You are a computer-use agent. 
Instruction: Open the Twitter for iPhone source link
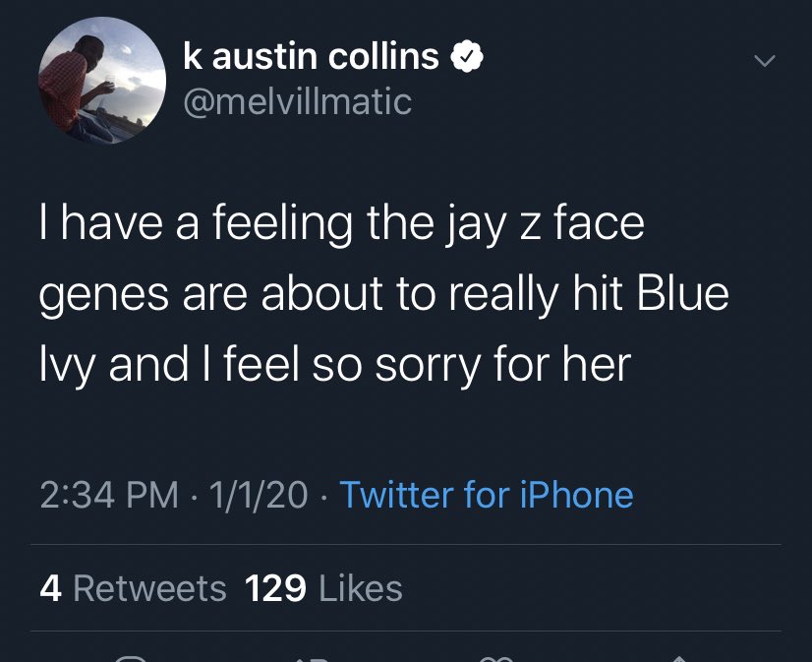tap(486, 495)
